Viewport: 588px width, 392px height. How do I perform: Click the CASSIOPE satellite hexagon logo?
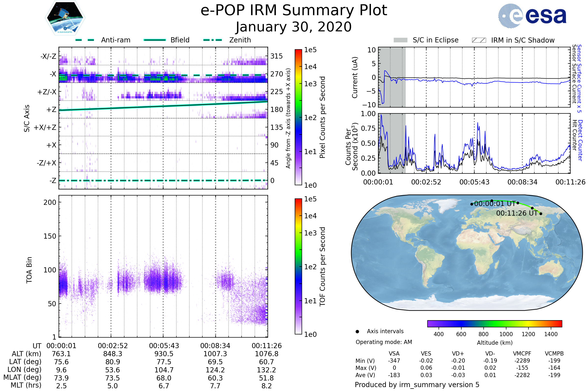[x=65, y=18]
